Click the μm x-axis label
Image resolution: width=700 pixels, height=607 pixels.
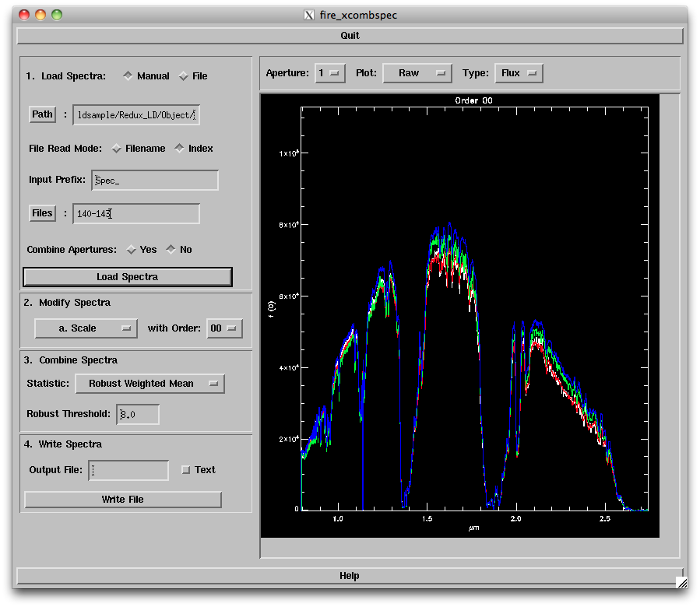pyautogui.click(x=473, y=528)
